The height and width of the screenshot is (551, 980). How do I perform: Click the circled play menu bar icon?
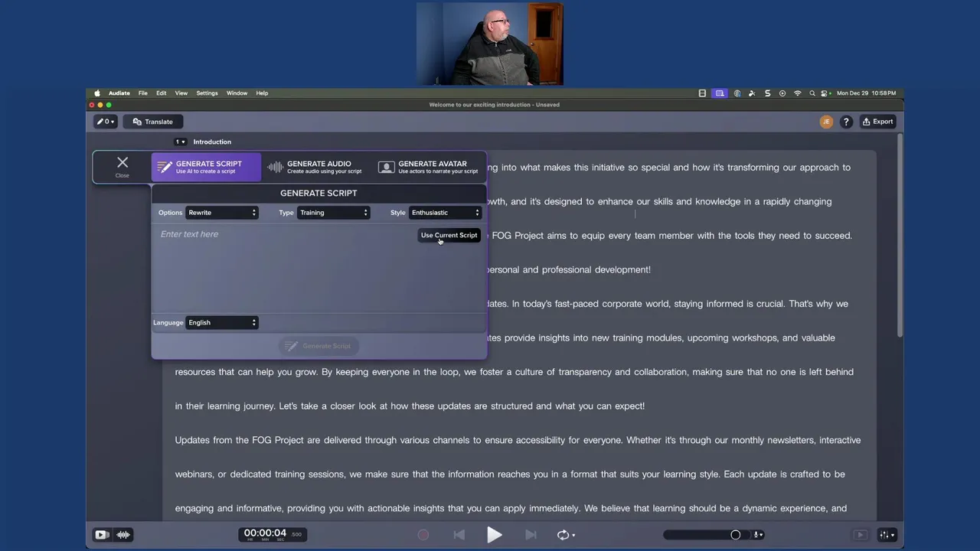[782, 93]
